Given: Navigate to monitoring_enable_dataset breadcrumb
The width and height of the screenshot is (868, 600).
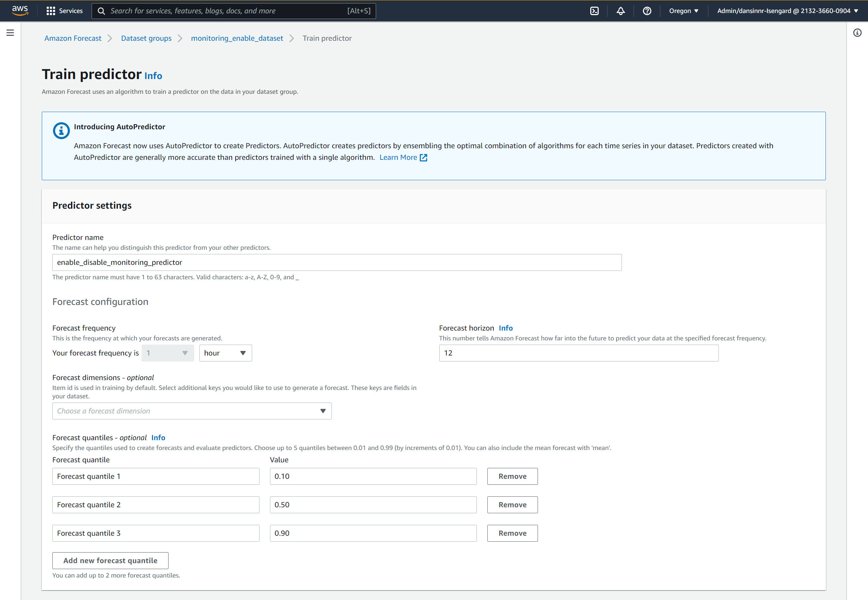Looking at the screenshot, I should (x=237, y=38).
